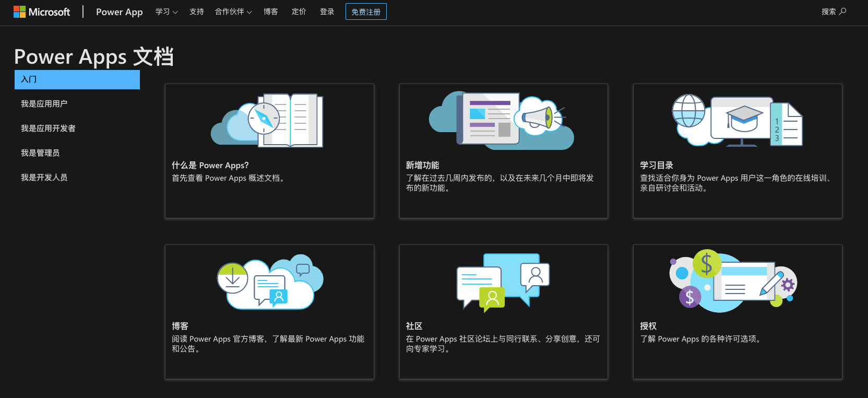Click description starting 查找适合你身为 Power Apps 用户
This screenshot has width=868, height=398.
(x=736, y=183)
